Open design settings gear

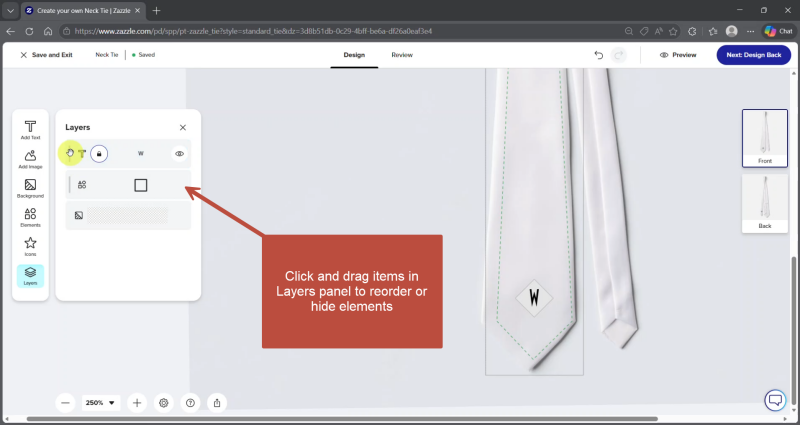(163, 403)
